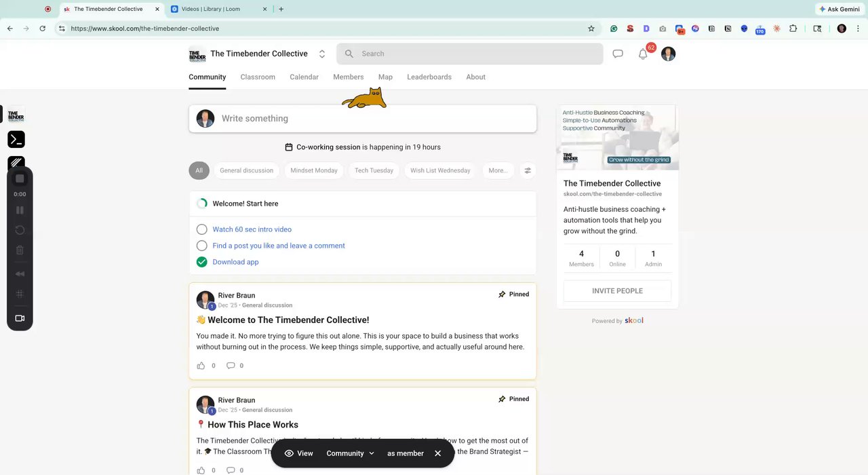Open the Members tab

[x=349, y=77]
